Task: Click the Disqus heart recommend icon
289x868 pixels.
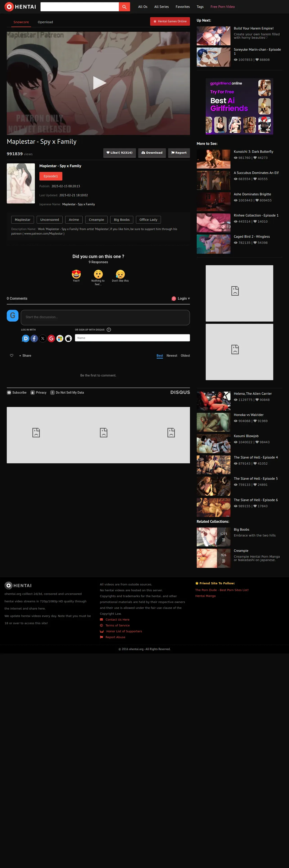Action: coord(12,356)
